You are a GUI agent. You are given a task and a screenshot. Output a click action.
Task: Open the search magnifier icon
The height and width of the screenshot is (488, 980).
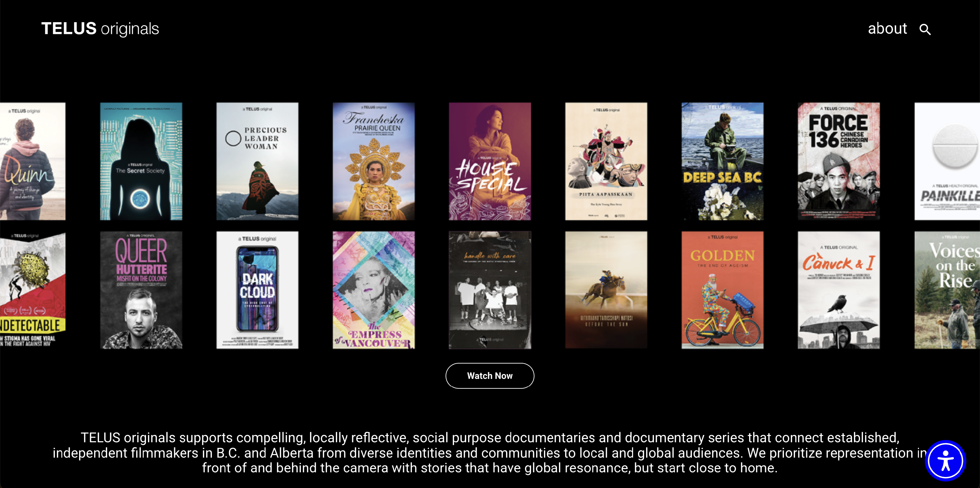(925, 29)
